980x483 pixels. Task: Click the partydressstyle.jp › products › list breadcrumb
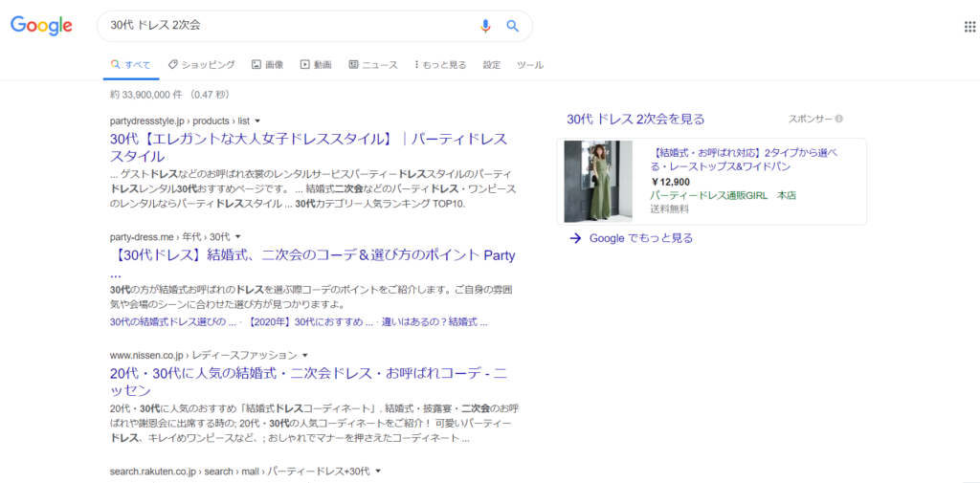tap(179, 121)
